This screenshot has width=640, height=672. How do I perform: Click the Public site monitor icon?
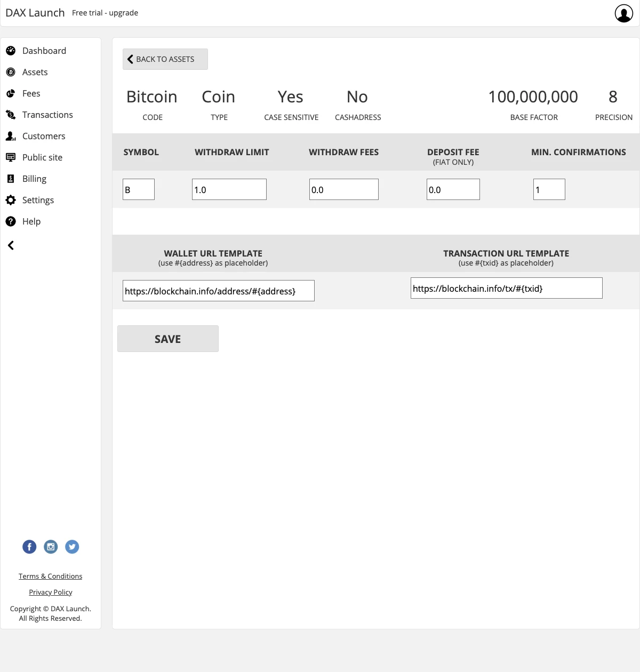click(11, 157)
